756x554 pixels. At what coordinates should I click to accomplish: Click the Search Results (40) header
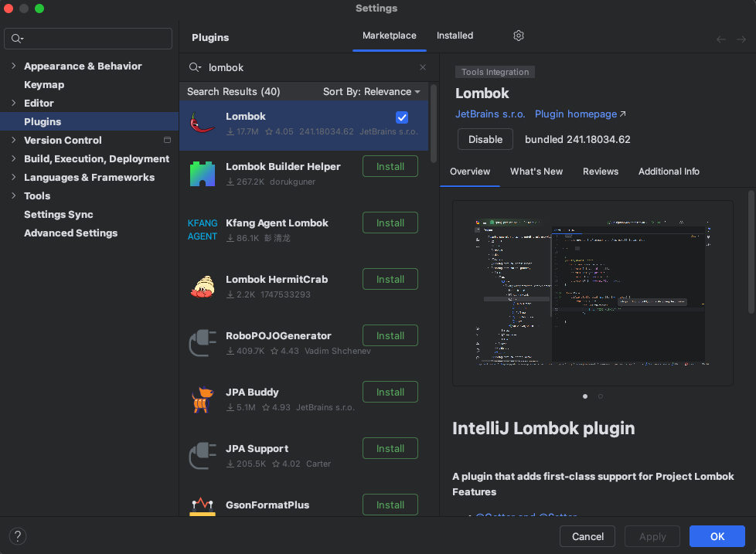233,91
